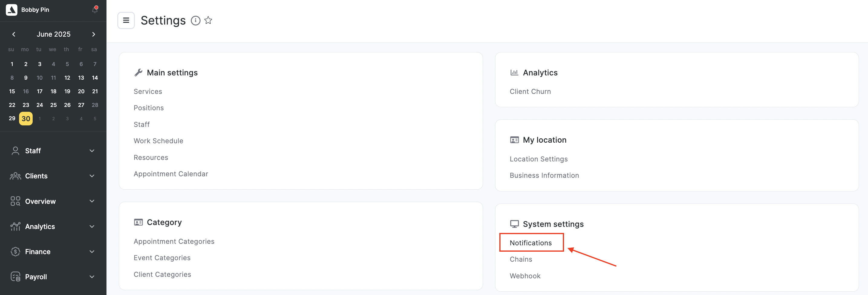
Task: Expand the Finance sidebar menu chevron
Action: click(x=92, y=251)
